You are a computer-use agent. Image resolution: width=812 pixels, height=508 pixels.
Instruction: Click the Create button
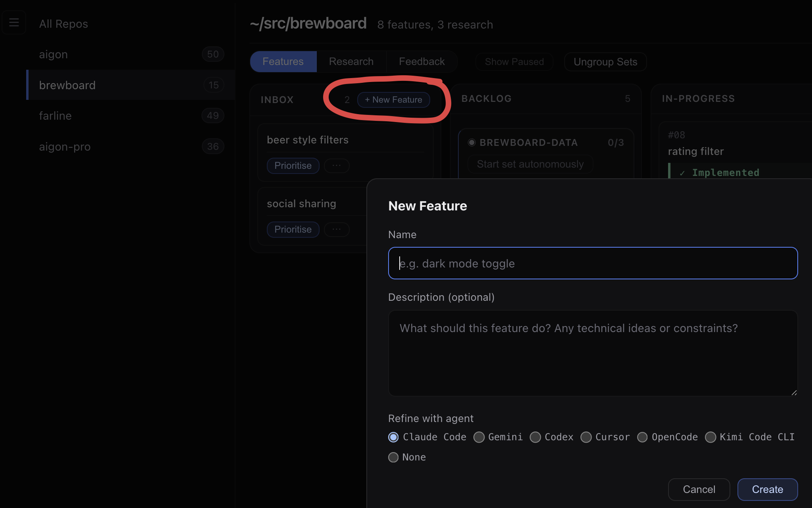[768, 489]
